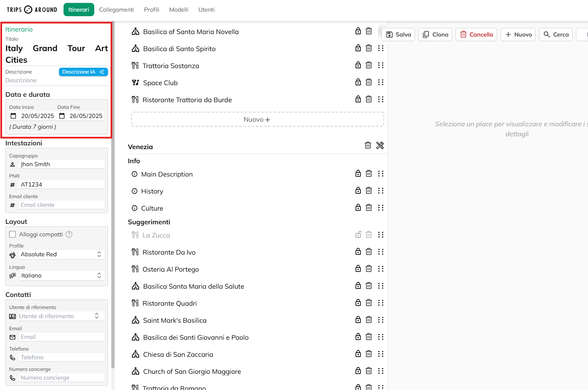
Task: Open the Modelli menu item
Action: pos(179,10)
